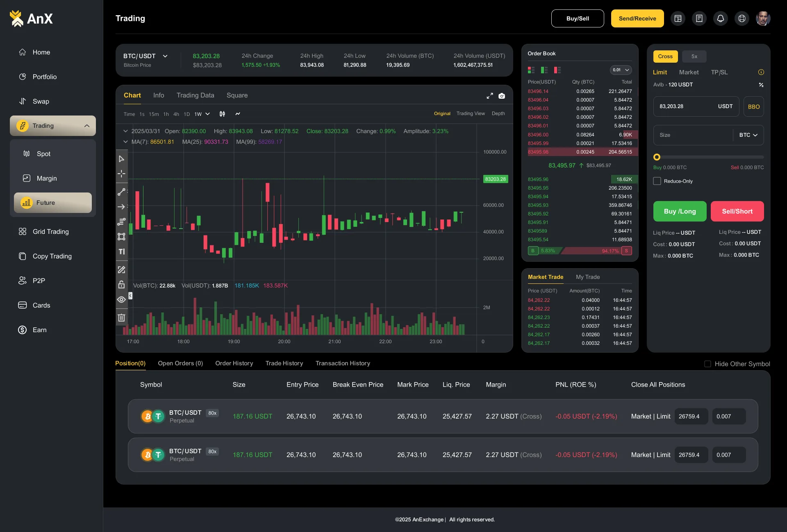Open the Copy Trading section in the sidebar

point(52,256)
